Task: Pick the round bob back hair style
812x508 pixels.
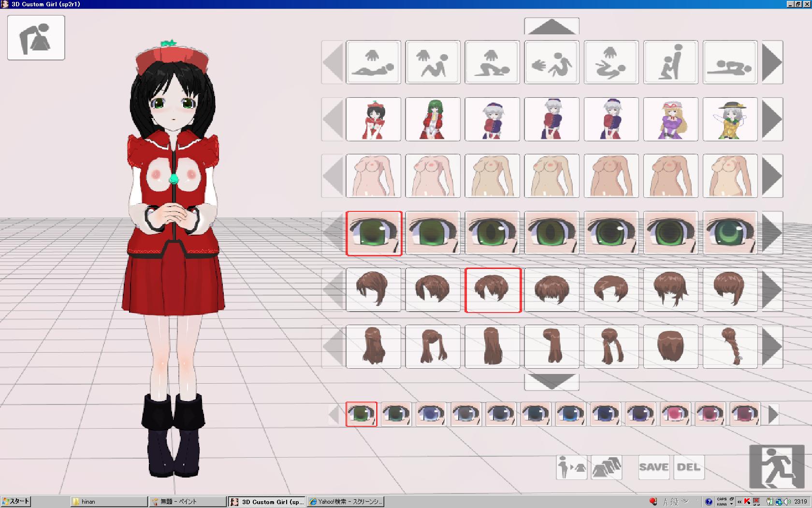Action: pos(670,346)
